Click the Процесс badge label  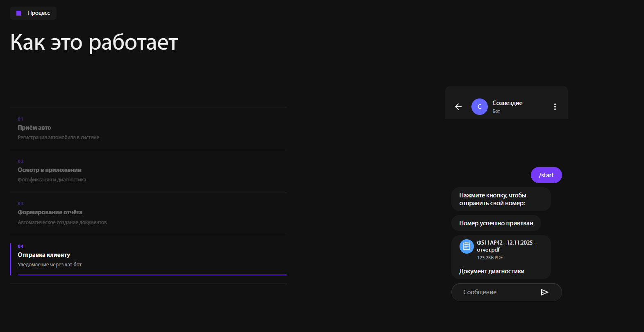(39, 13)
